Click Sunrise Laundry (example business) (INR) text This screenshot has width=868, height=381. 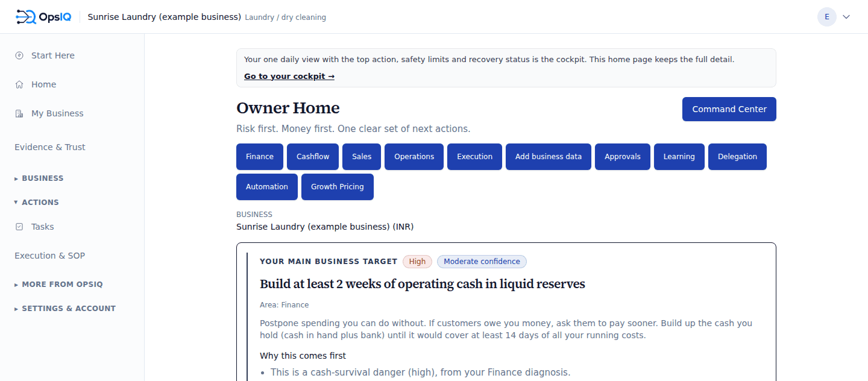click(325, 227)
